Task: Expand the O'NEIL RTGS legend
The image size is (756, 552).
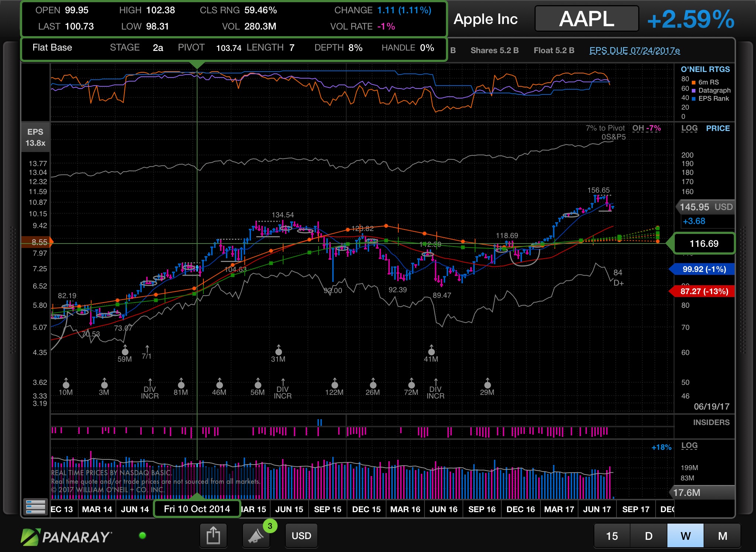Action: 705,69
